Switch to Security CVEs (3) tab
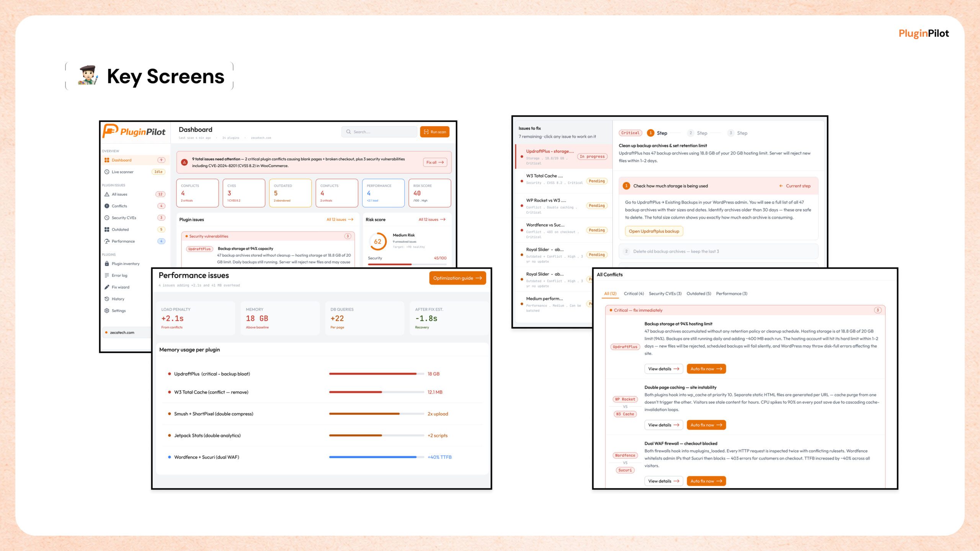The width and height of the screenshot is (980, 551). [665, 293]
